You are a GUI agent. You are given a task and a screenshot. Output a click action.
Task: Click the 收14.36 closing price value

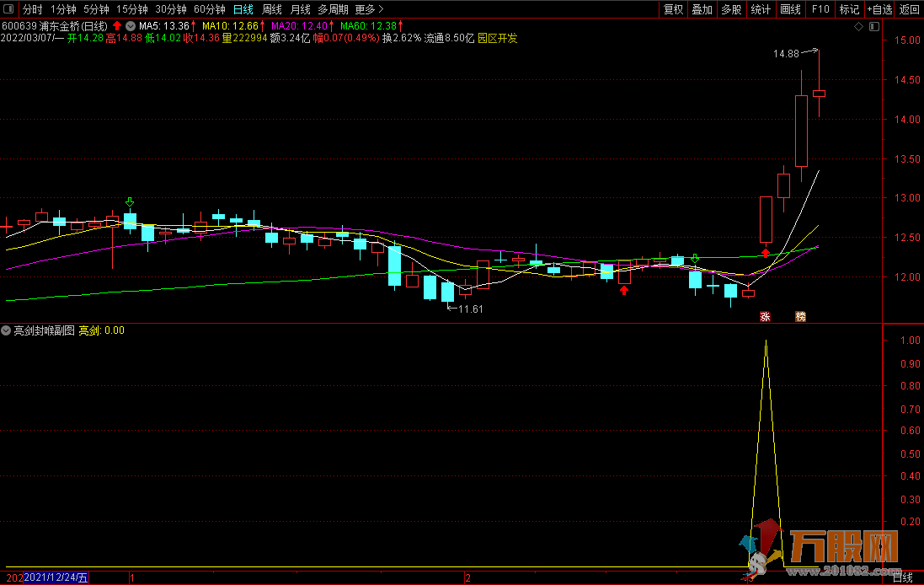201,38
